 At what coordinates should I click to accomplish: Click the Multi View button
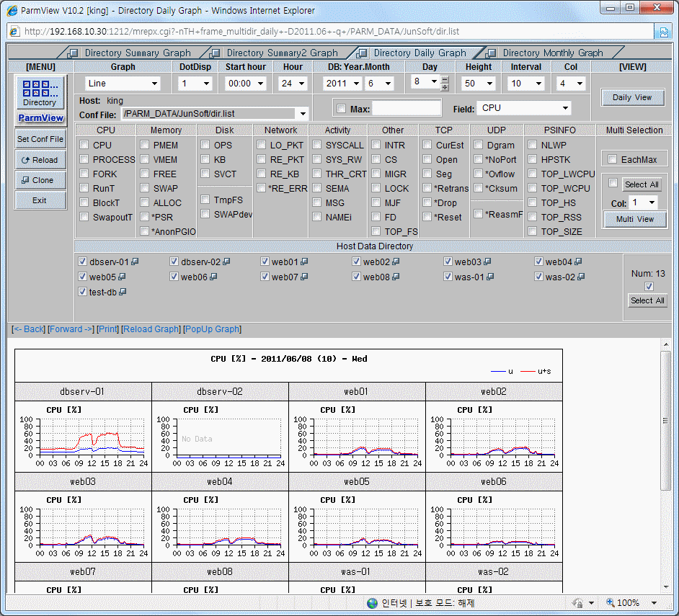[x=635, y=219]
